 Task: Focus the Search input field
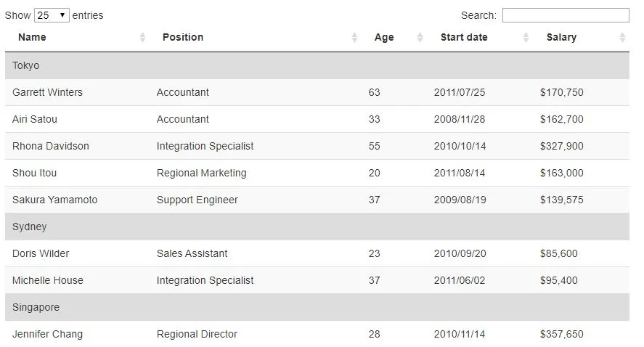click(565, 15)
